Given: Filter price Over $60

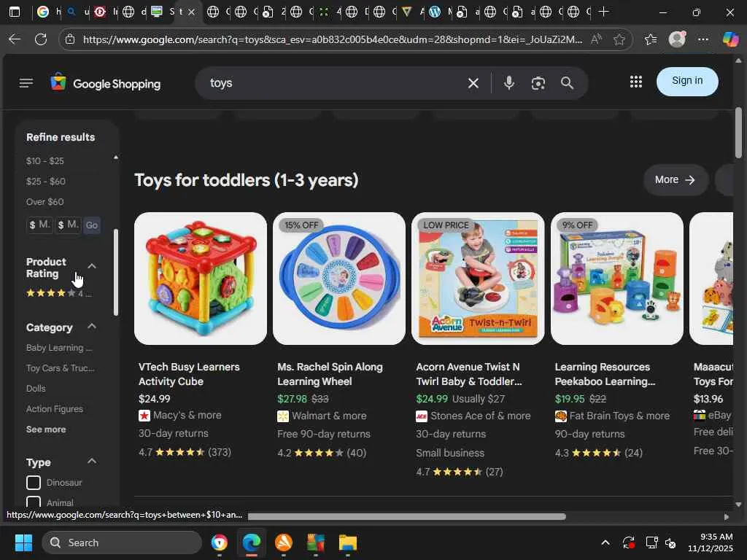Looking at the screenshot, I should tap(44, 202).
